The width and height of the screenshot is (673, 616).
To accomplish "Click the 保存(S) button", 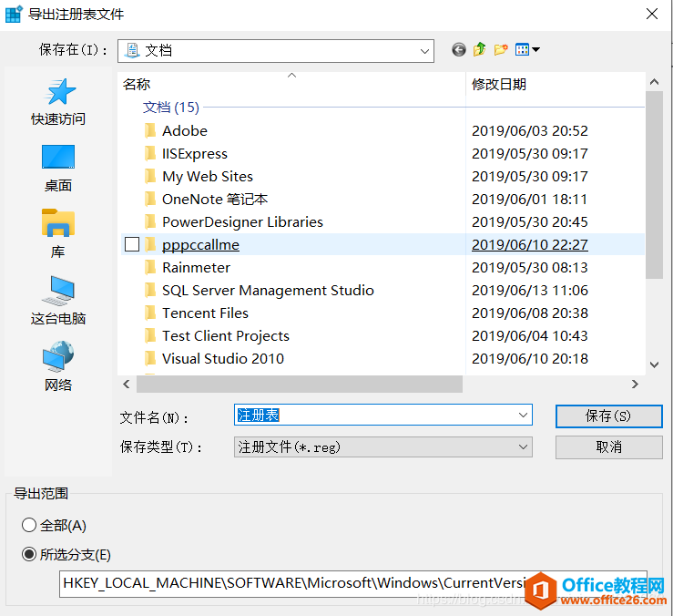I will 608,416.
